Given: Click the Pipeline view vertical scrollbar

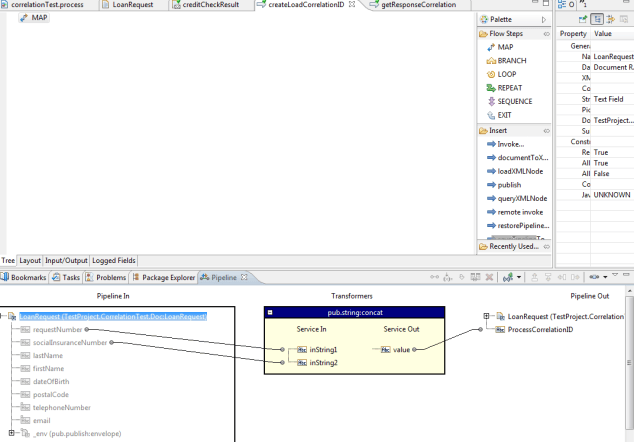Looking at the screenshot, I should [629, 363].
